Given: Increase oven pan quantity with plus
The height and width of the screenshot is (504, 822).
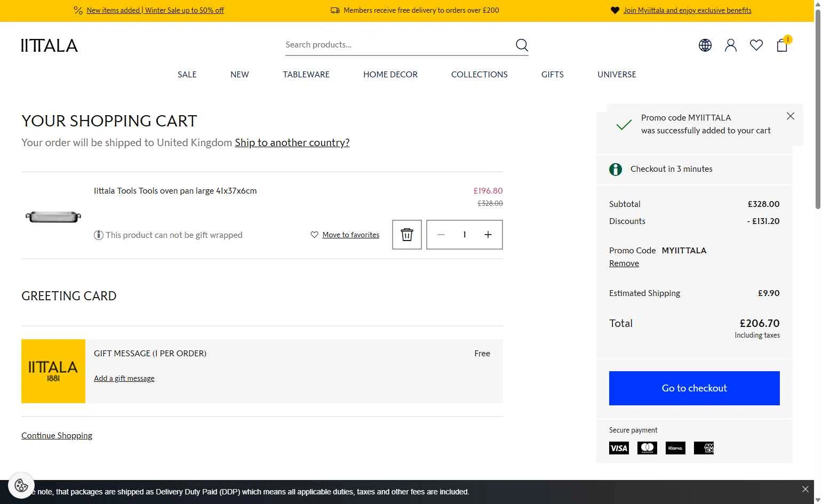Looking at the screenshot, I should (488, 235).
